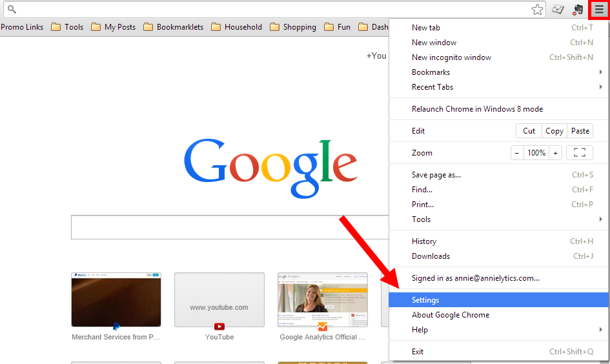Click the PayPal favicon under thumbnail

(x=116, y=327)
